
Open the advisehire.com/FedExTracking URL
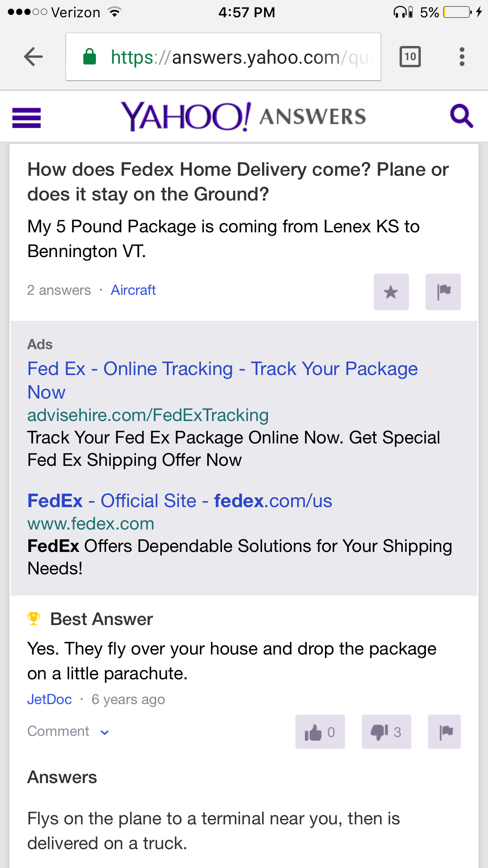coord(148,415)
